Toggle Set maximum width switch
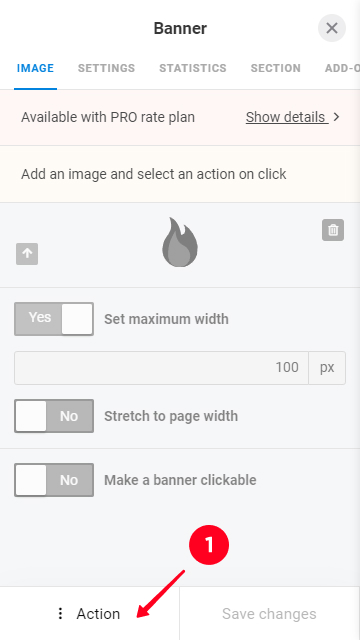Viewport: 360px width, 640px height. (54, 319)
